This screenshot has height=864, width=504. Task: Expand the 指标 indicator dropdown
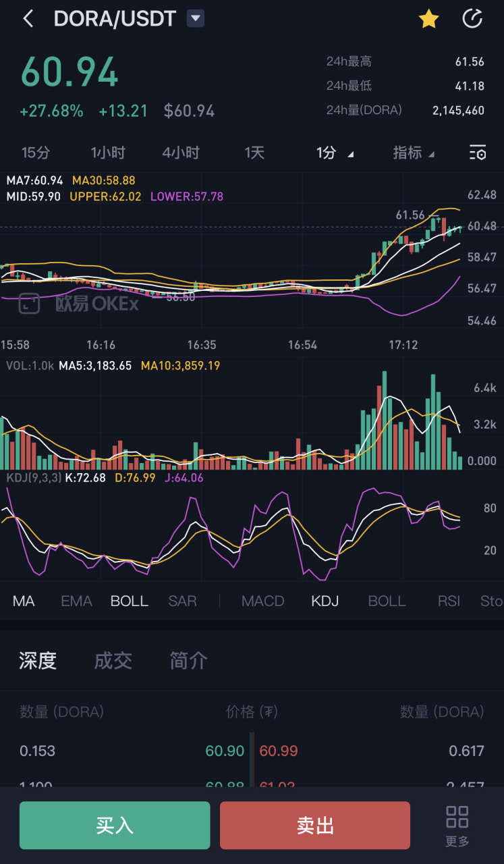tap(413, 153)
